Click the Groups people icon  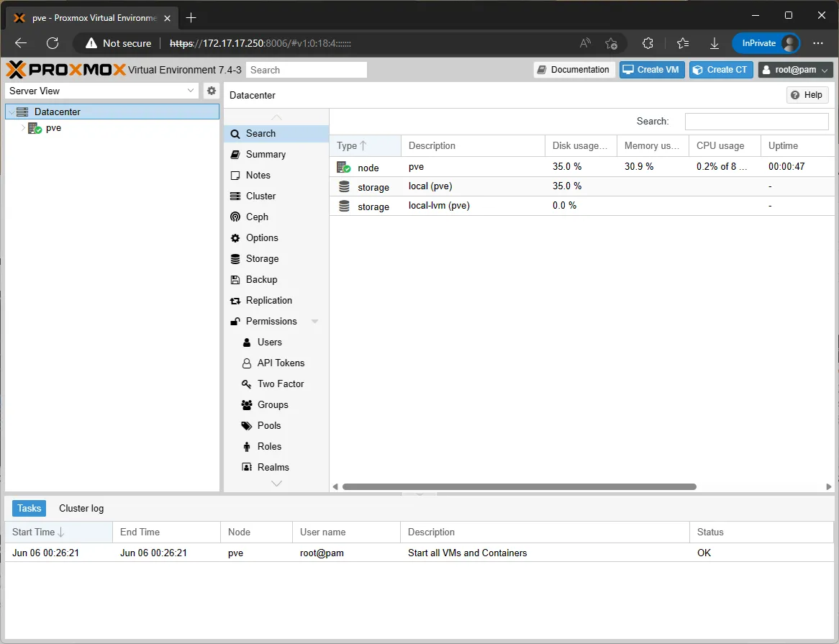pyautogui.click(x=247, y=405)
